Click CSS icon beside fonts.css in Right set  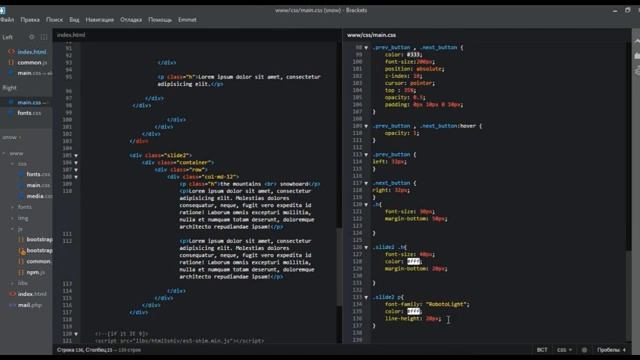11,113
